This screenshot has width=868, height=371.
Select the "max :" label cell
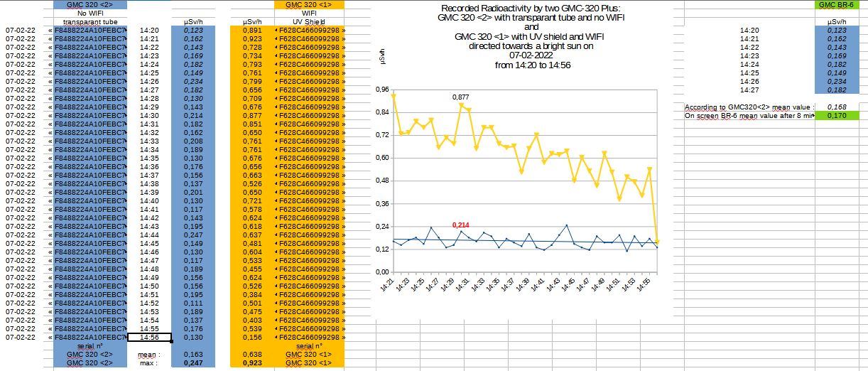point(149,362)
